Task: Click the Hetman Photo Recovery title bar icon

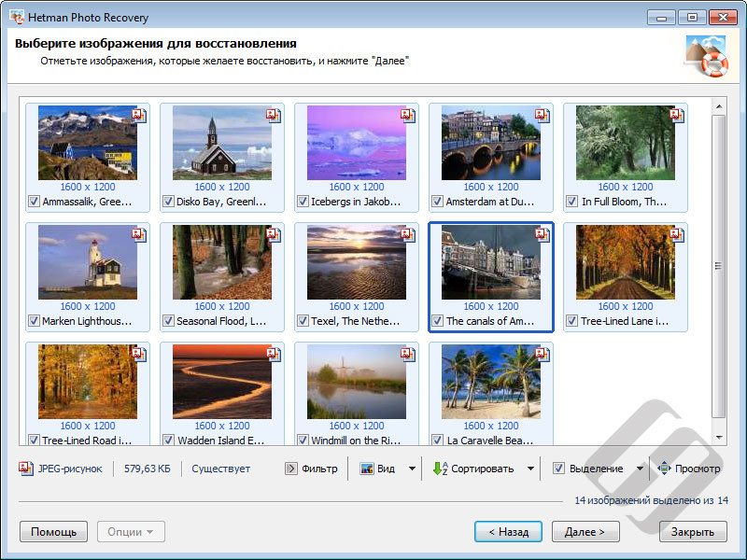Action: [16, 17]
